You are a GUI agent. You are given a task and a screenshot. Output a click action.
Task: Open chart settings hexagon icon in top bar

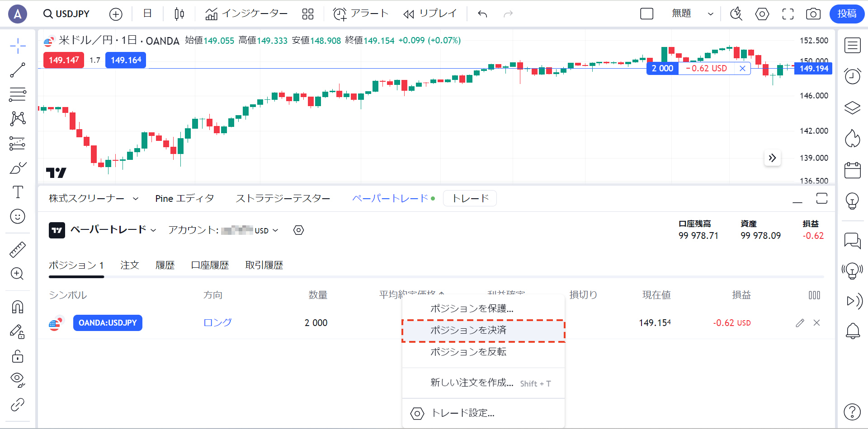762,14
